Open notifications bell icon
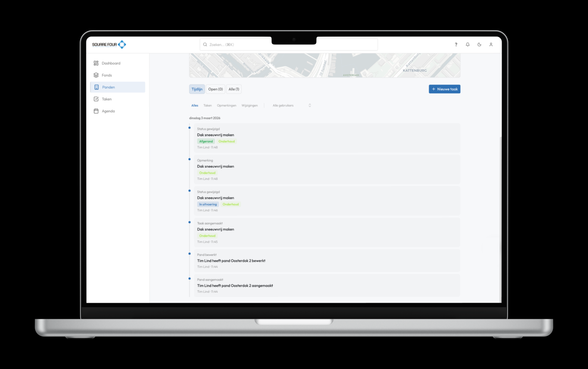The height and width of the screenshot is (369, 588). [x=468, y=44]
